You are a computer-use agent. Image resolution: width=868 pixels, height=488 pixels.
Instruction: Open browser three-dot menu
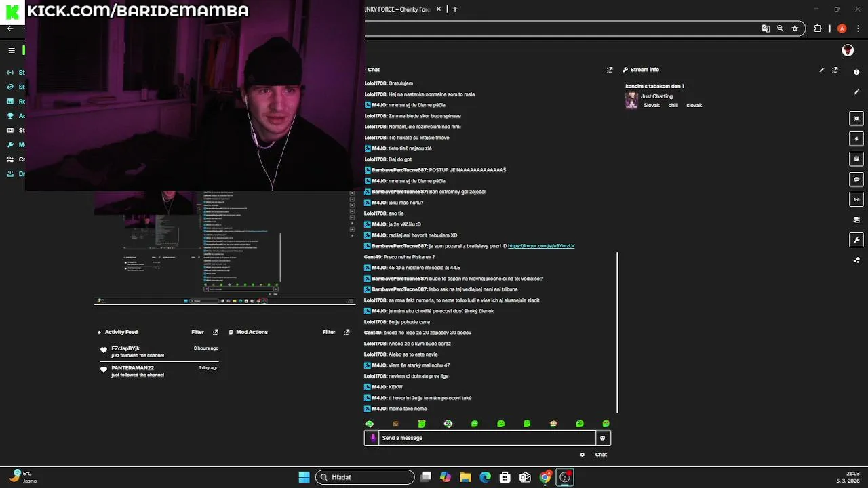click(x=858, y=28)
